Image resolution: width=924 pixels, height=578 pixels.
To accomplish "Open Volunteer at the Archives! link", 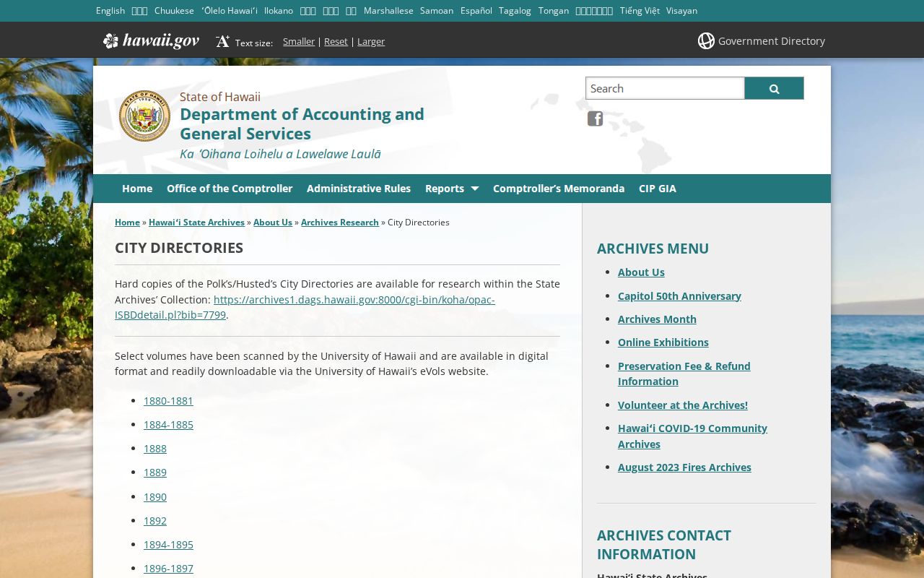I will tap(683, 405).
